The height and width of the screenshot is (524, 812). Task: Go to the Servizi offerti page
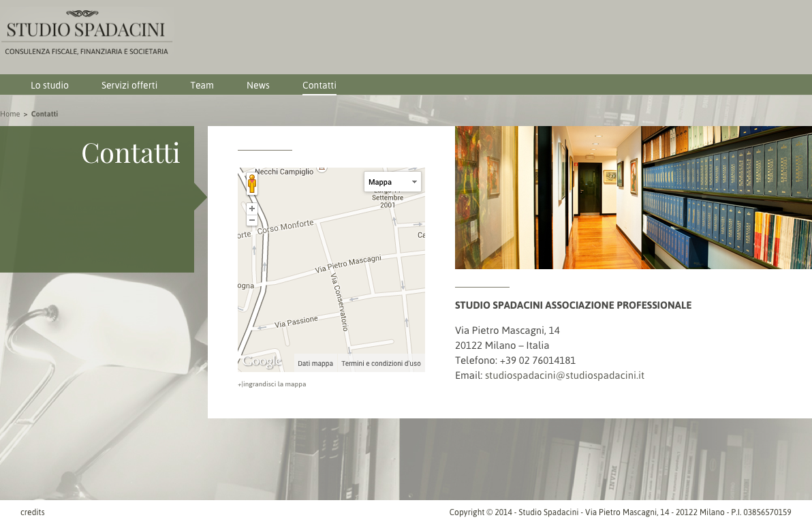[129, 85]
